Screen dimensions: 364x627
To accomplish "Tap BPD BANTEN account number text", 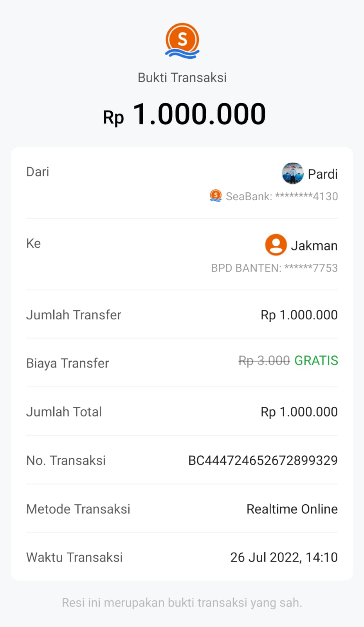I will point(274,268).
